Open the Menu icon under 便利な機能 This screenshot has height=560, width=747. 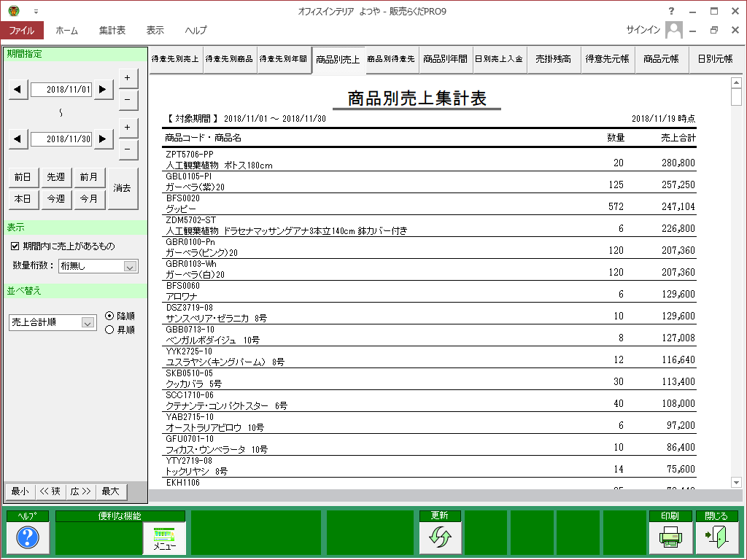[x=164, y=537]
